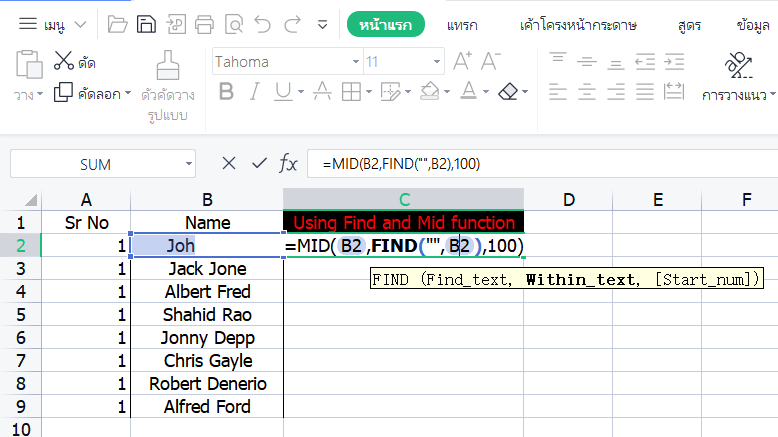Toggle Bottom Align
Image resolution: width=778 pixels, height=437 pixels.
point(616,64)
